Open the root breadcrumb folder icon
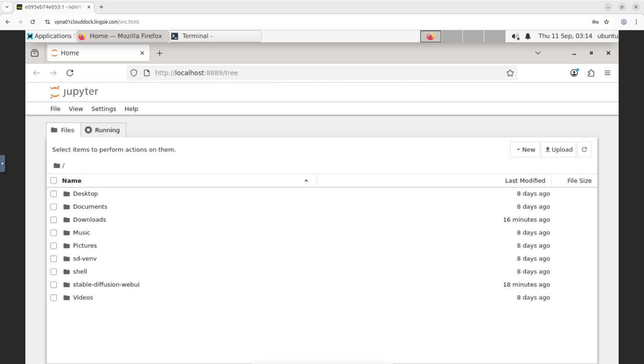The height and width of the screenshot is (364, 644). [57, 165]
